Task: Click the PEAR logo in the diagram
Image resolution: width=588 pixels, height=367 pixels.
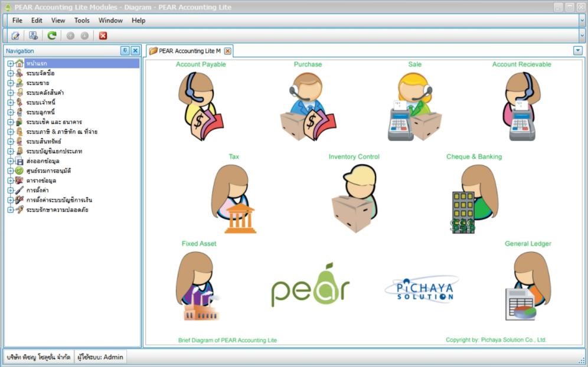Action: click(x=310, y=284)
